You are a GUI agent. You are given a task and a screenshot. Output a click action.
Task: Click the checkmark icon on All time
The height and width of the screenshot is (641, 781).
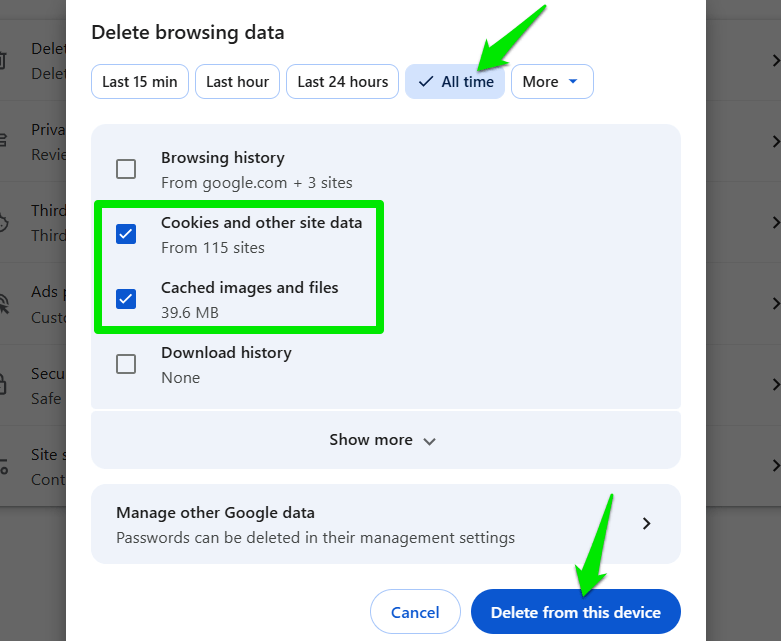426,82
